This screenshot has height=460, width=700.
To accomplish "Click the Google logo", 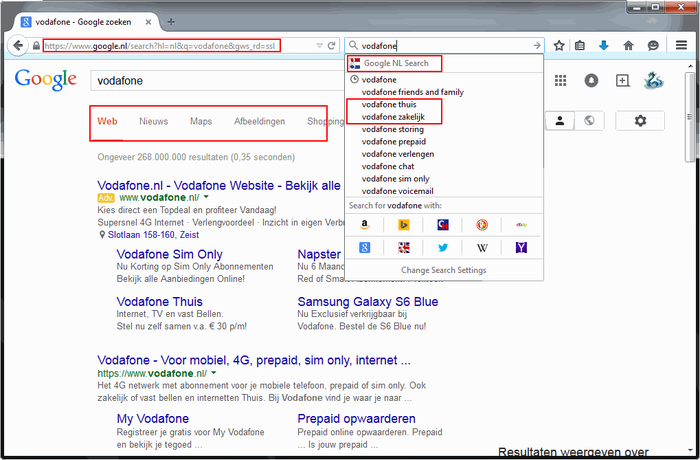I will 46,80.
